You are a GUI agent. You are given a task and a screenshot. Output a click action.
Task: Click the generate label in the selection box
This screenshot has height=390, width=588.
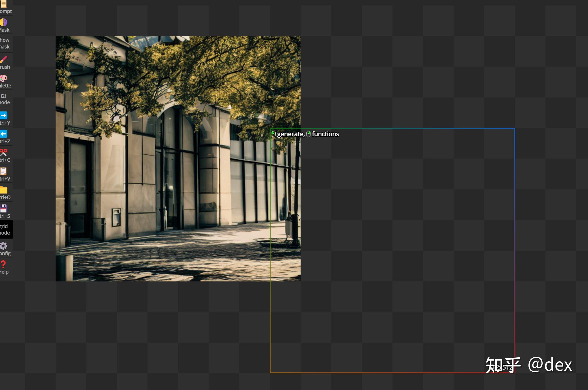coord(290,134)
